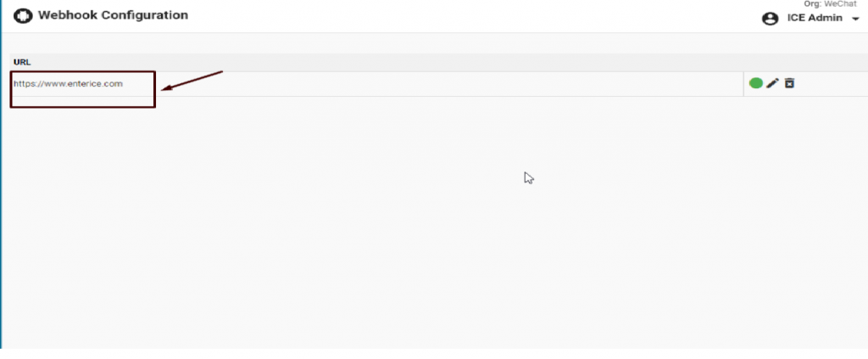Click the tail end of the red arrow
The width and height of the screenshot is (868, 359).
[x=220, y=72]
